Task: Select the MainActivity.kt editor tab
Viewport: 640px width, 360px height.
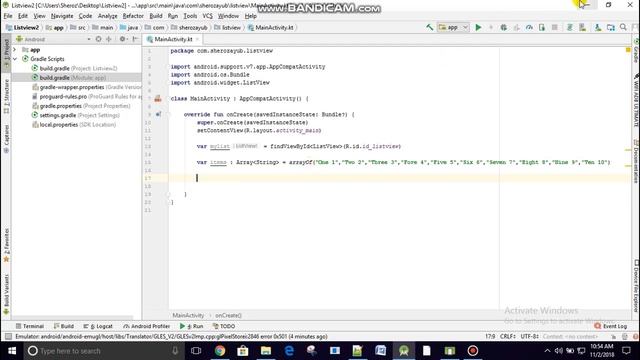Action: tap(173, 39)
